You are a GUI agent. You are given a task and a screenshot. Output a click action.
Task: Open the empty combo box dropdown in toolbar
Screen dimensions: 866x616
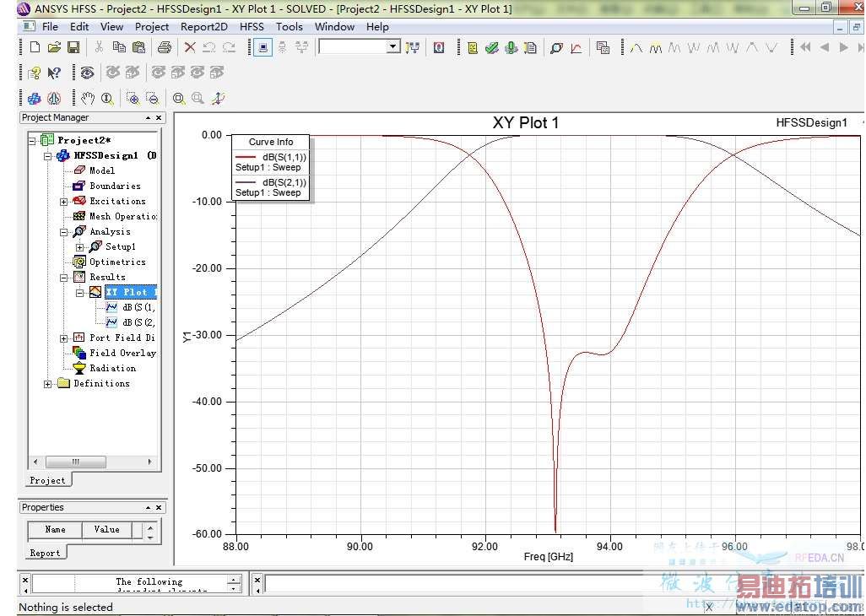pyautogui.click(x=393, y=47)
